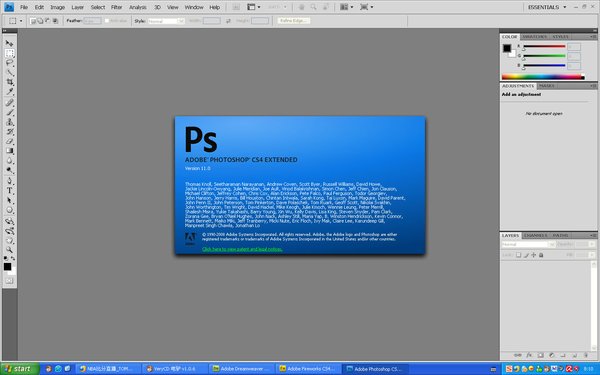Switch to the Paths tab
The width and height of the screenshot is (600, 375).
(560, 235)
